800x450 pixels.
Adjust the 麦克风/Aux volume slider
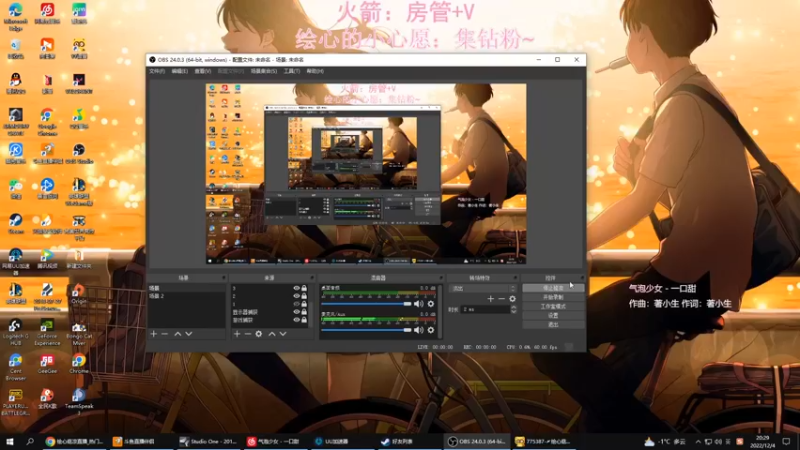pos(366,330)
